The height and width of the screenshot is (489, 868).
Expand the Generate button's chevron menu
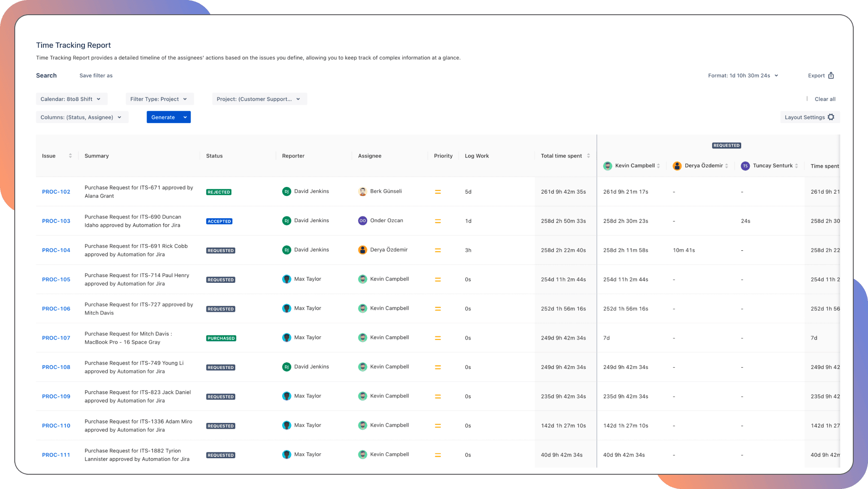pyautogui.click(x=185, y=117)
